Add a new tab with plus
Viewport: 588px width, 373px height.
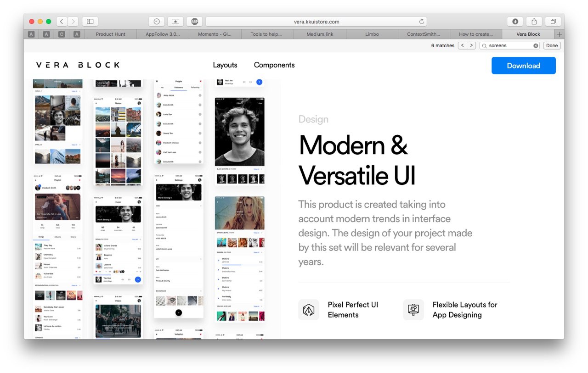coord(559,34)
